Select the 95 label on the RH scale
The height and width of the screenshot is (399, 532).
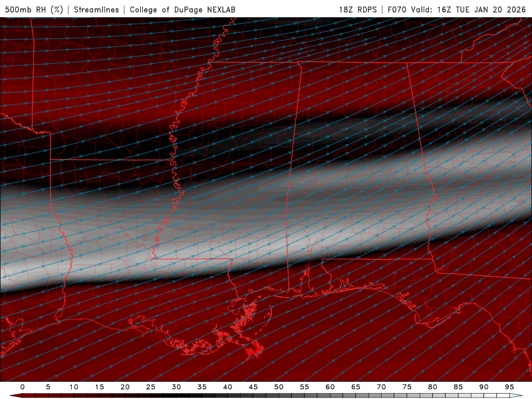coord(509,387)
